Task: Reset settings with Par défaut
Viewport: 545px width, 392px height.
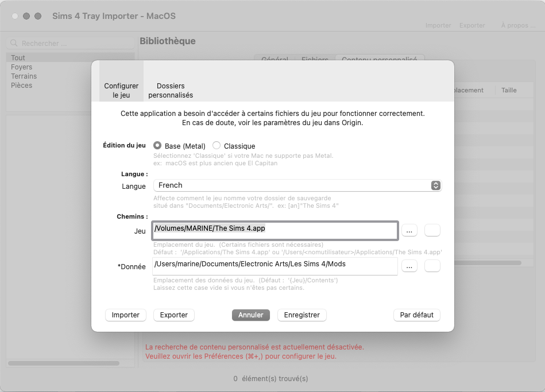Action: pyautogui.click(x=417, y=315)
